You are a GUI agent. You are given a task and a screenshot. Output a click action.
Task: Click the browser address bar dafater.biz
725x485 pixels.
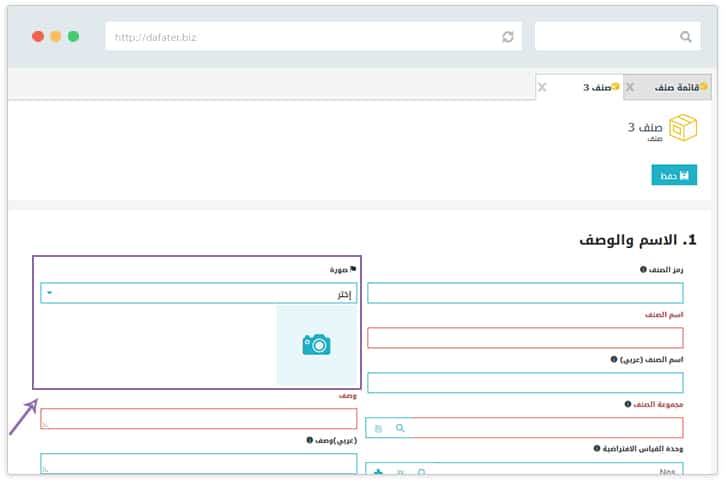pyautogui.click(x=300, y=37)
